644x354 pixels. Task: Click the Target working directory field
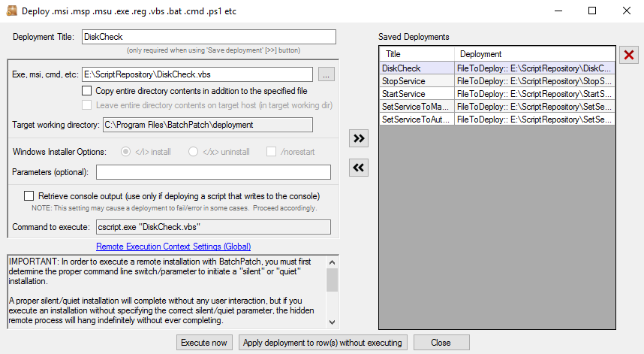tap(207, 125)
